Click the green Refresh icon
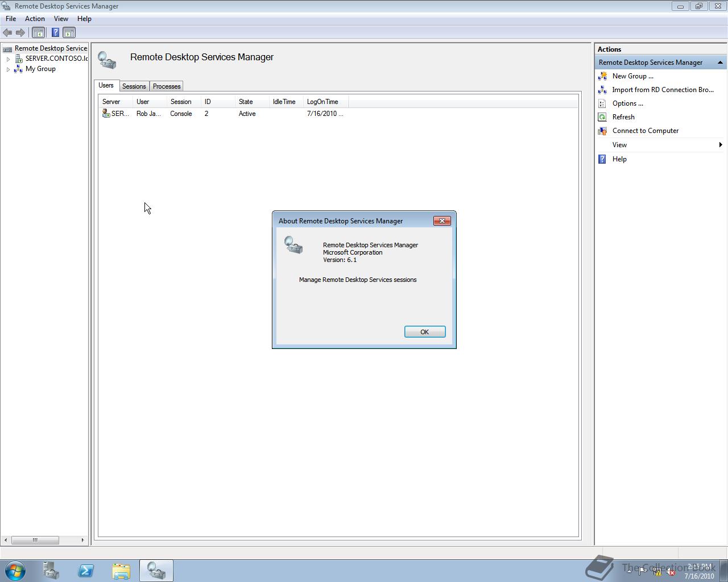The width and height of the screenshot is (728, 582). pyautogui.click(x=602, y=117)
